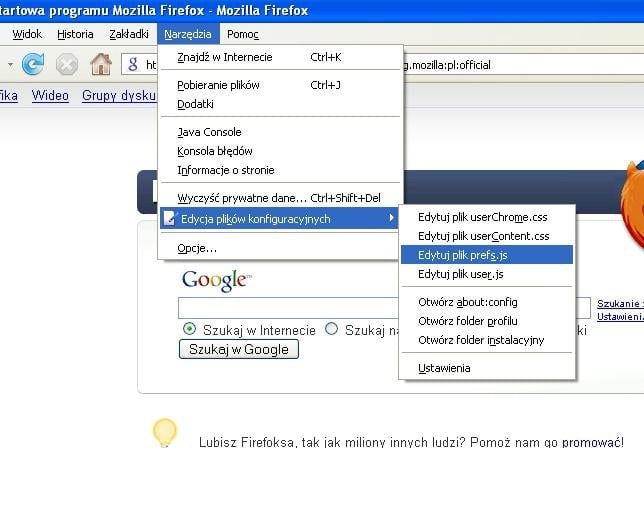Open Wyczyść prywatne dane menu entry

point(278,198)
